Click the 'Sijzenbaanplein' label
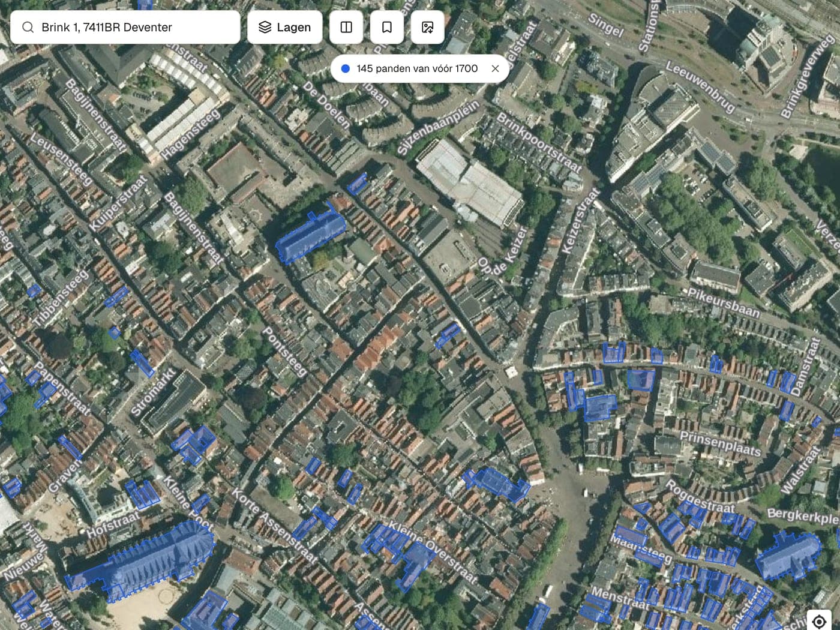 pos(439,127)
